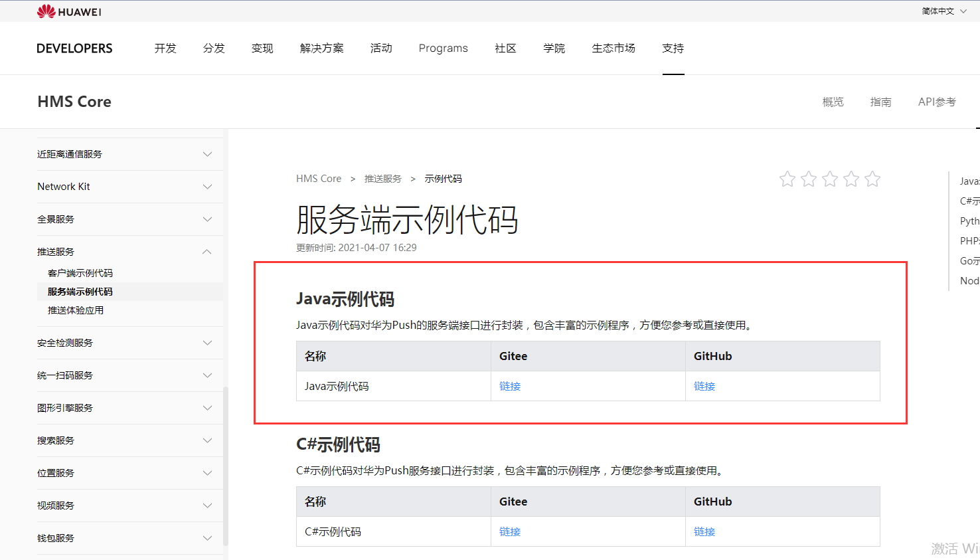Click the C#示例代码 table cell
Viewport: 980px width, 560px height.
click(394, 531)
